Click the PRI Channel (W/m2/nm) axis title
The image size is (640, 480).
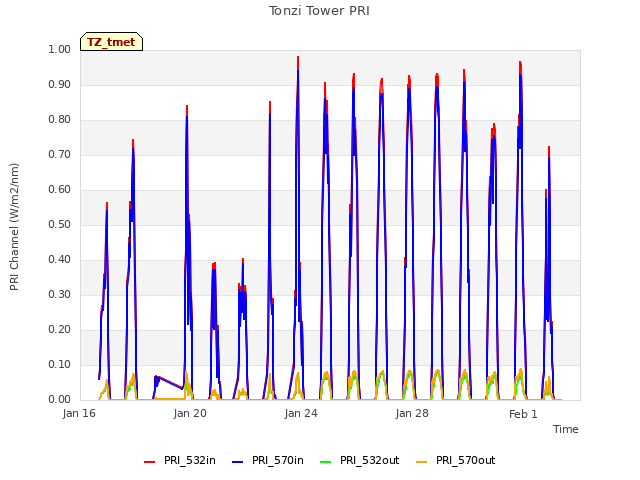(14, 227)
